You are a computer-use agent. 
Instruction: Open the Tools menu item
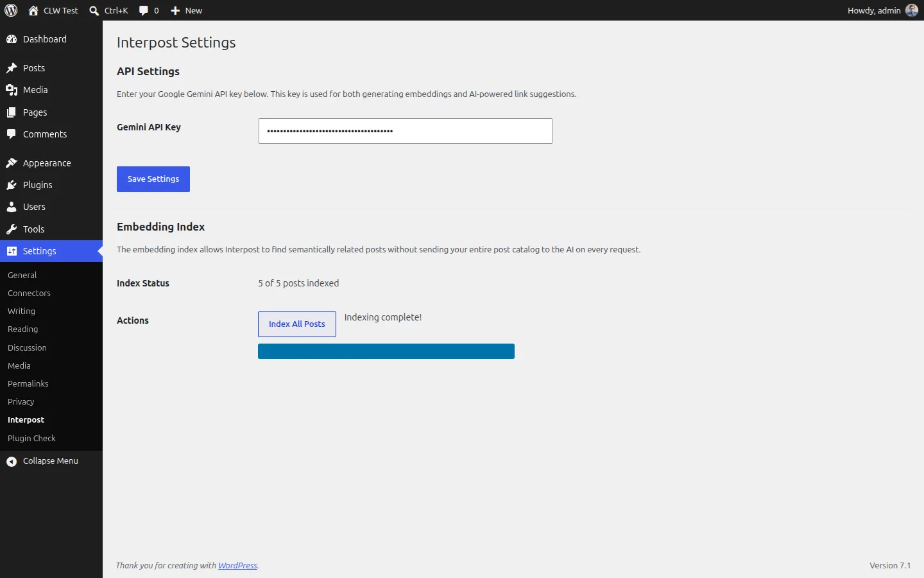click(51, 229)
